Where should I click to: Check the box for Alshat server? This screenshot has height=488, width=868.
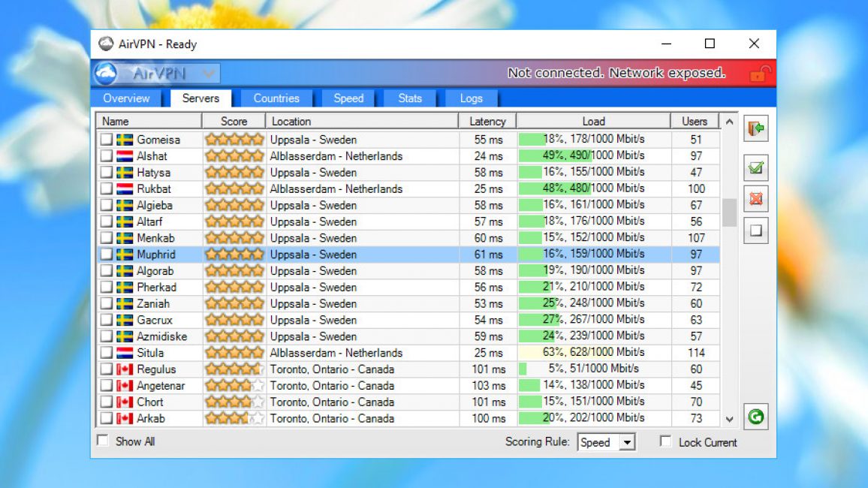click(107, 156)
